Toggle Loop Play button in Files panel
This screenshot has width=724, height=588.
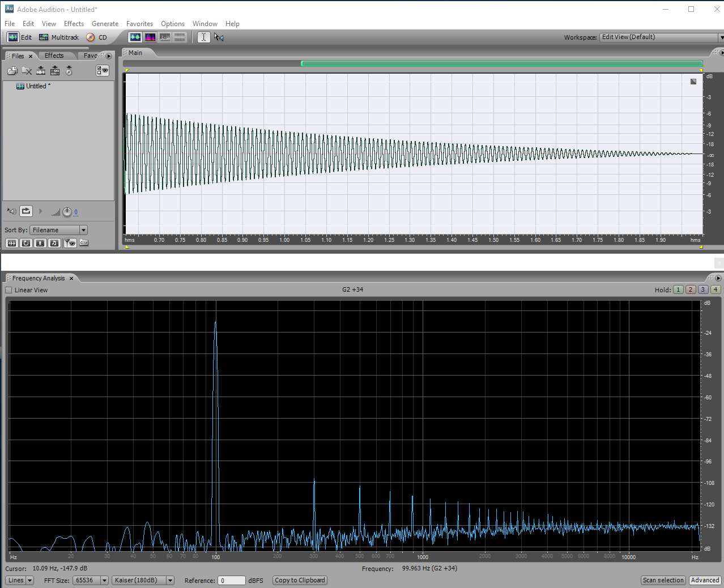26,211
